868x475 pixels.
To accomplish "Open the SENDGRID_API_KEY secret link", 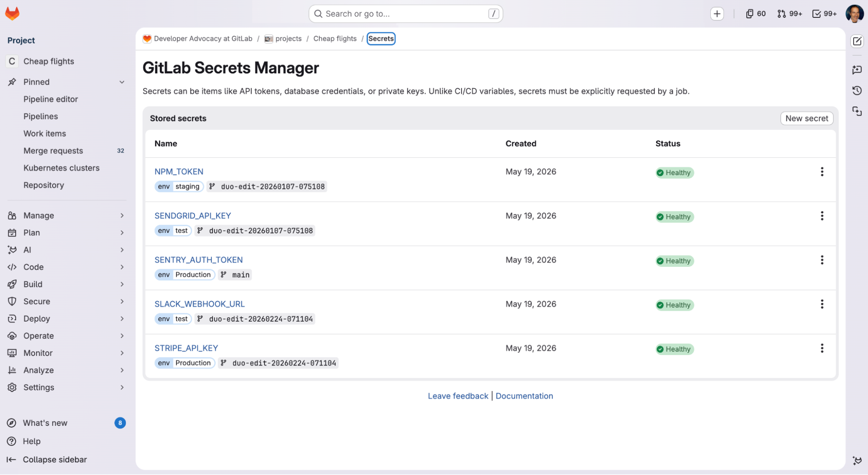I will [193, 216].
